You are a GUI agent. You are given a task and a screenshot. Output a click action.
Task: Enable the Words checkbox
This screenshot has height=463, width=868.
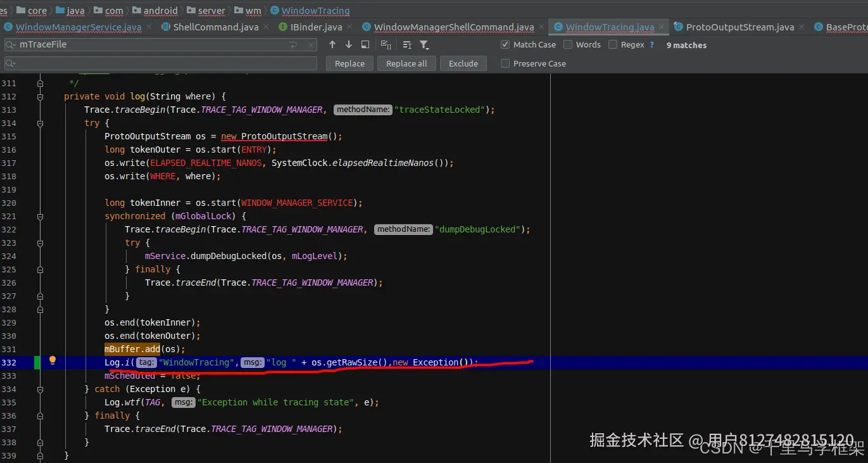tap(568, 44)
